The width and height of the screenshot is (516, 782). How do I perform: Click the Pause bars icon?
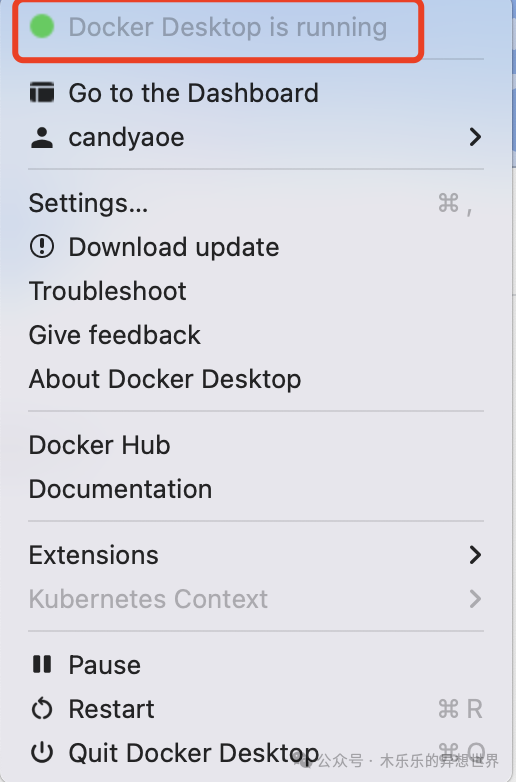[42, 664]
